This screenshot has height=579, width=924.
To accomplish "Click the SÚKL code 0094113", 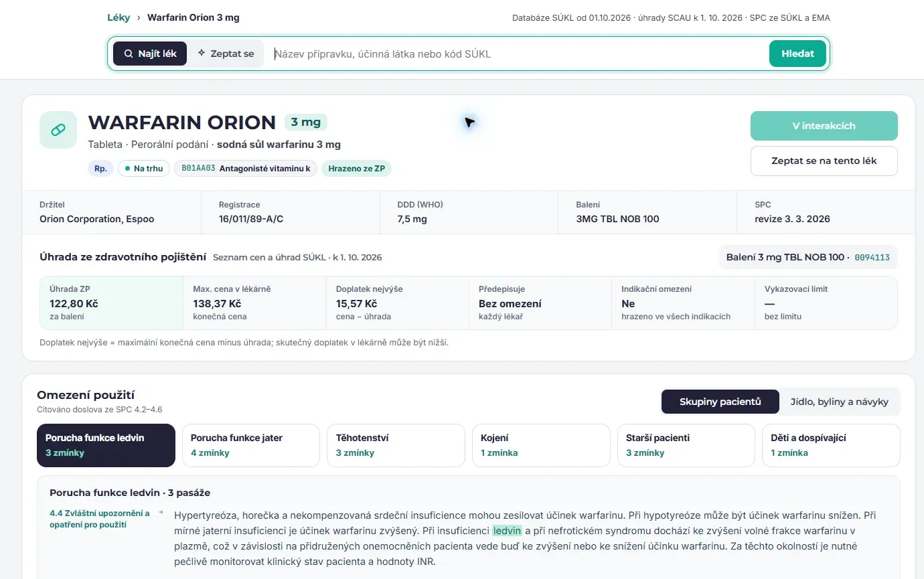I will pos(872,257).
